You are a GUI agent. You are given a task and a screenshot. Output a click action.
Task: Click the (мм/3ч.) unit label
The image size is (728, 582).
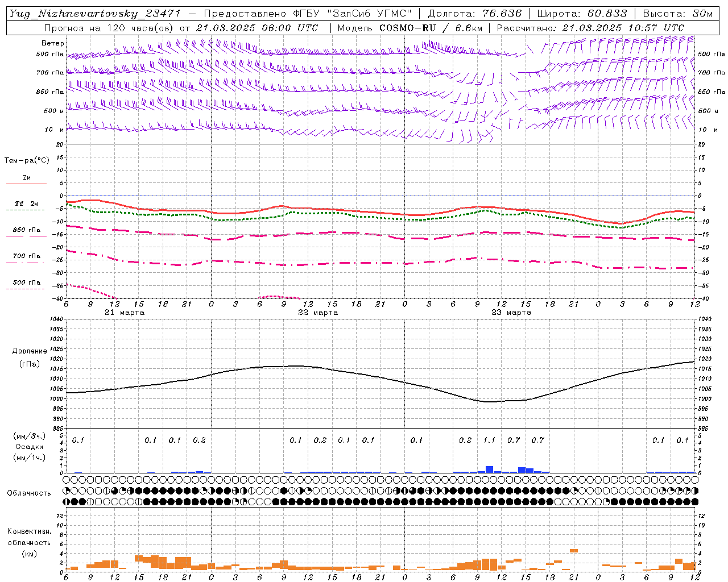point(30,436)
